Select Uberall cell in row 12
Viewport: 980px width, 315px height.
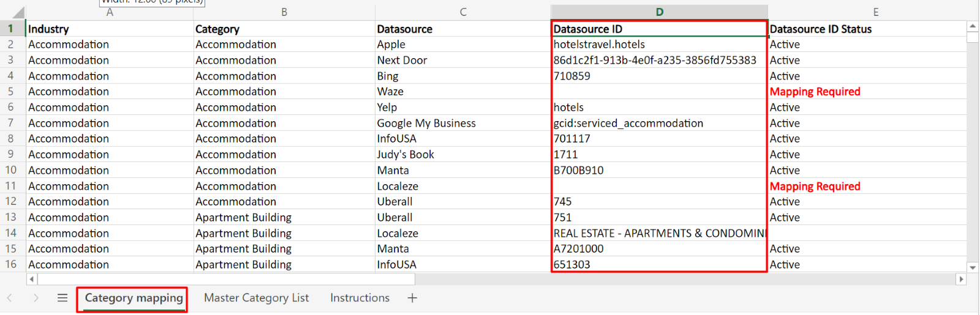[x=463, y=201]
